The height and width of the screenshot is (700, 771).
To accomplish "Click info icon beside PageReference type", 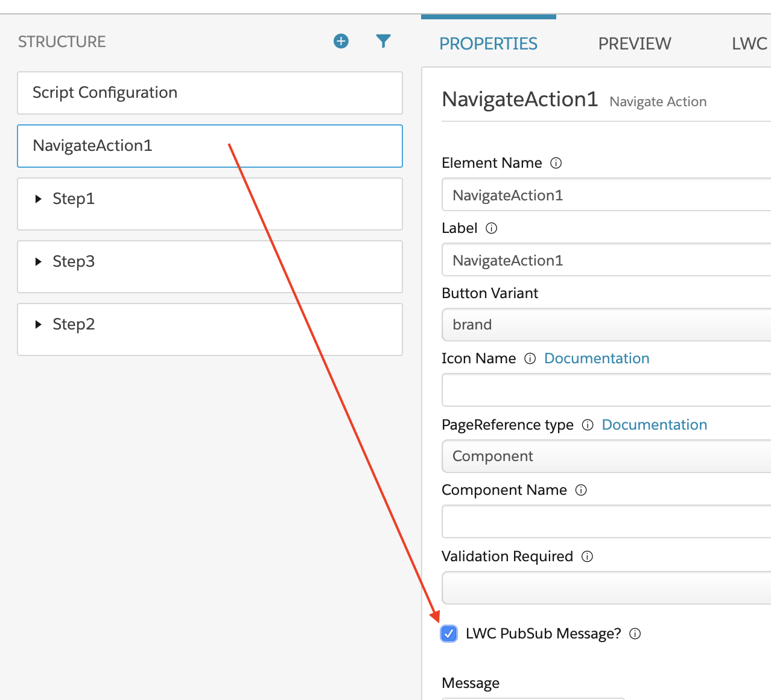I will [588, 425].
